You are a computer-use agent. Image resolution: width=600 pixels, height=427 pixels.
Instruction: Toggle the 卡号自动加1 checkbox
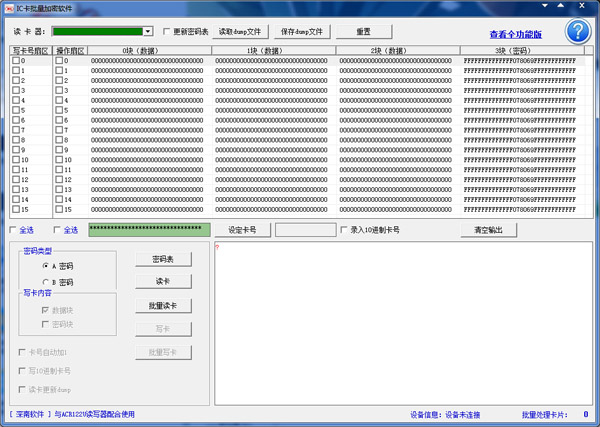(22, 352)
